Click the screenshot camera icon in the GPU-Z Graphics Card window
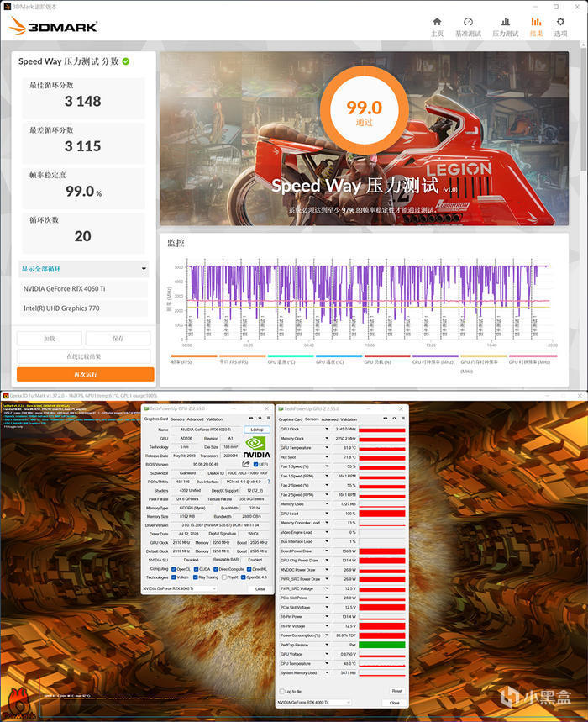Viewport: 588px width, 722px height. (x=251, y=418)
